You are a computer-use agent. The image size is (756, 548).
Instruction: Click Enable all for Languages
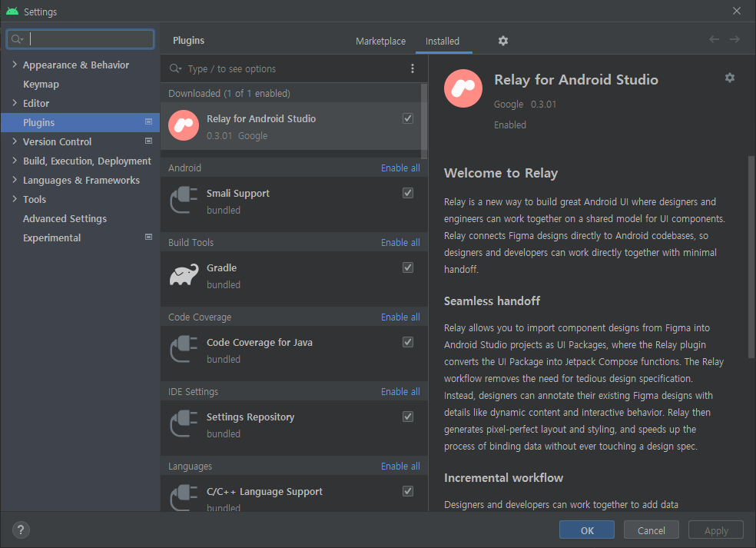(400, 466)
